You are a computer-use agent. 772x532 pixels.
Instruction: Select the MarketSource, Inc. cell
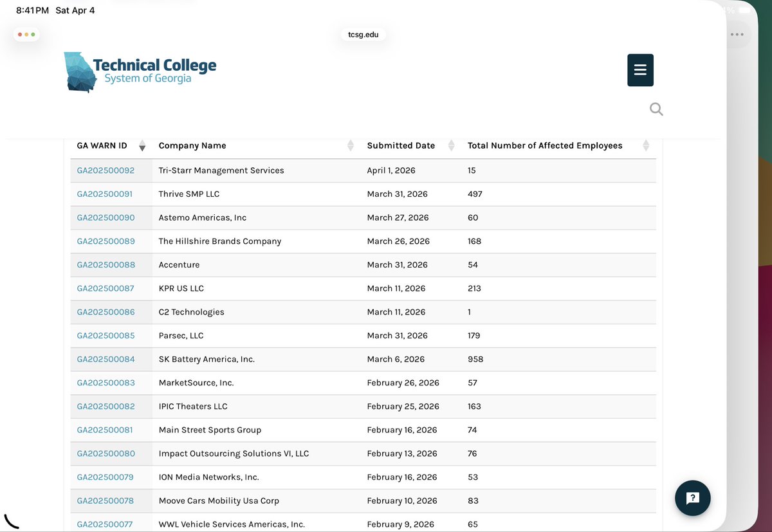click(257, 383)
